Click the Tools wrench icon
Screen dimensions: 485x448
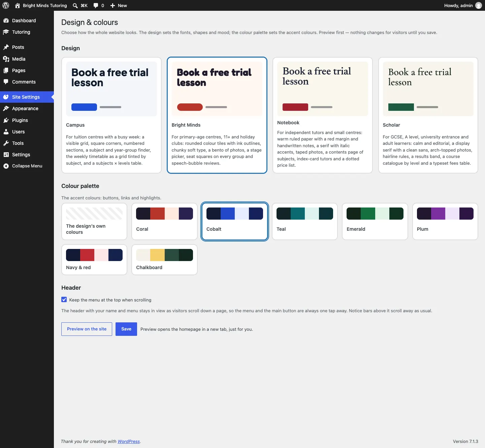(x=6, y=143)
